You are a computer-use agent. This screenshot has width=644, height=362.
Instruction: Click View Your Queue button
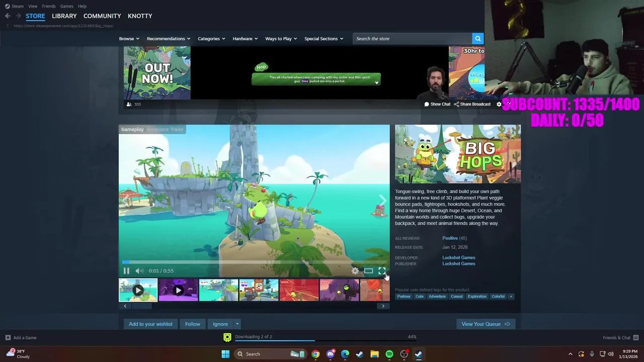[486, 324]
